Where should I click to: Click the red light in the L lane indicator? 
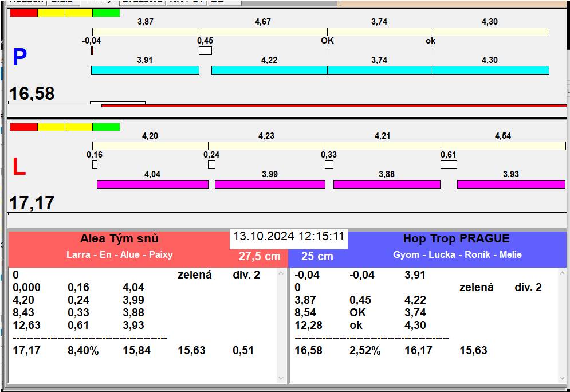tap(23, 127)
